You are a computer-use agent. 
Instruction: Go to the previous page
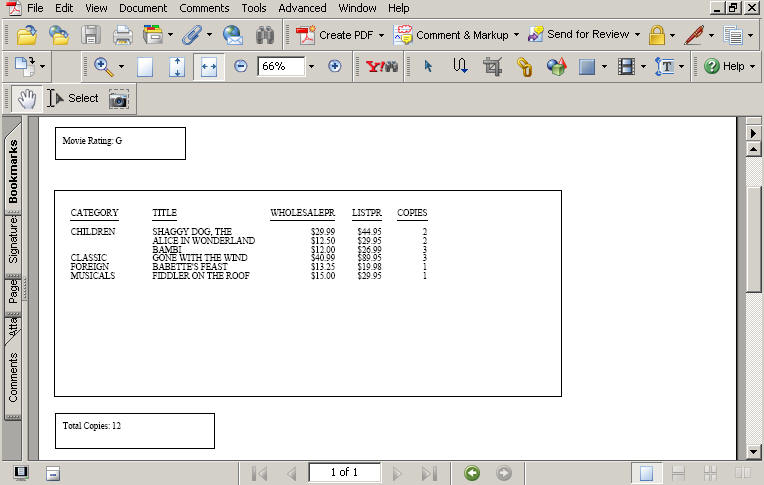(291, 473)
